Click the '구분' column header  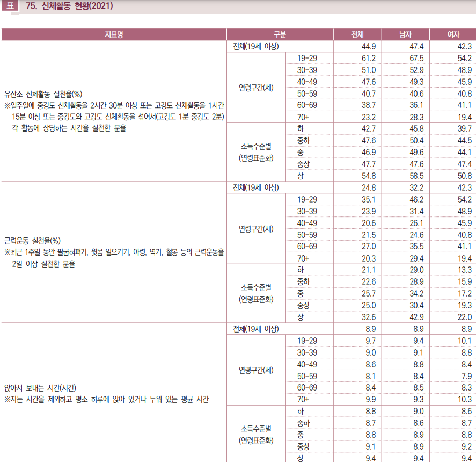click(x=280, y=34)
